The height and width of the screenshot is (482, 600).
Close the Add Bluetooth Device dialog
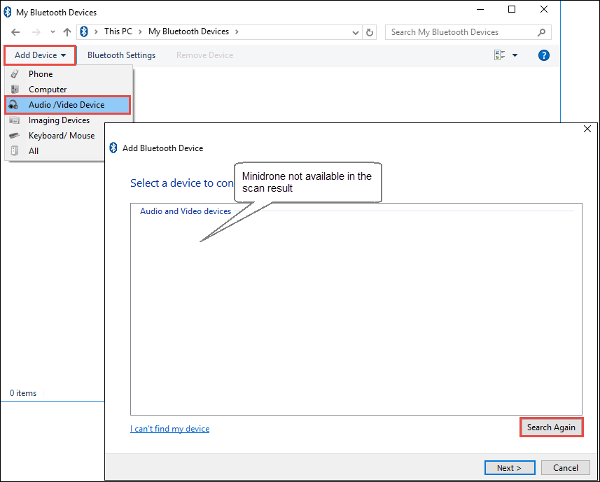tap(586, 128)
